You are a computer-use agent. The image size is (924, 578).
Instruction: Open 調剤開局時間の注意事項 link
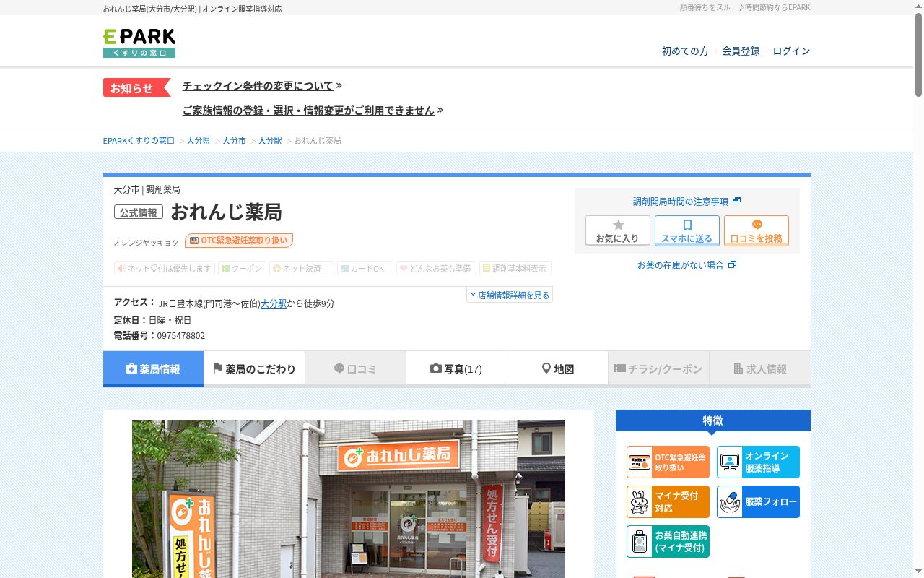681,202
